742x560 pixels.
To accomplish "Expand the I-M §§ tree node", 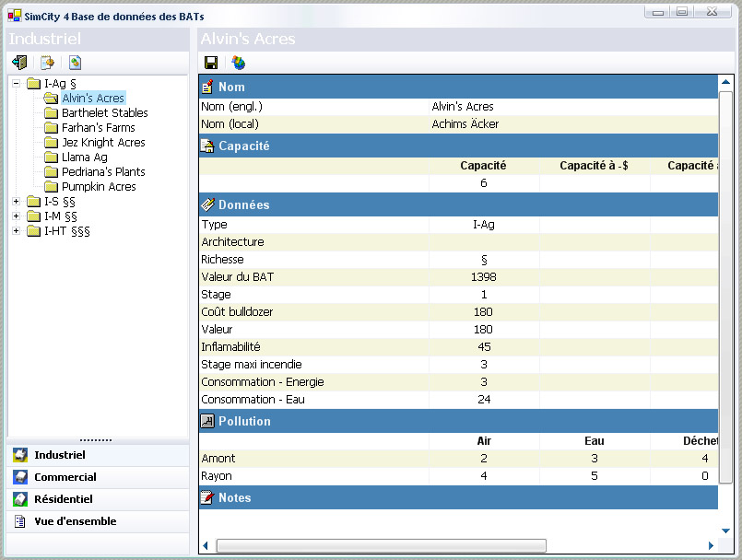I will (x=16, y=216).
